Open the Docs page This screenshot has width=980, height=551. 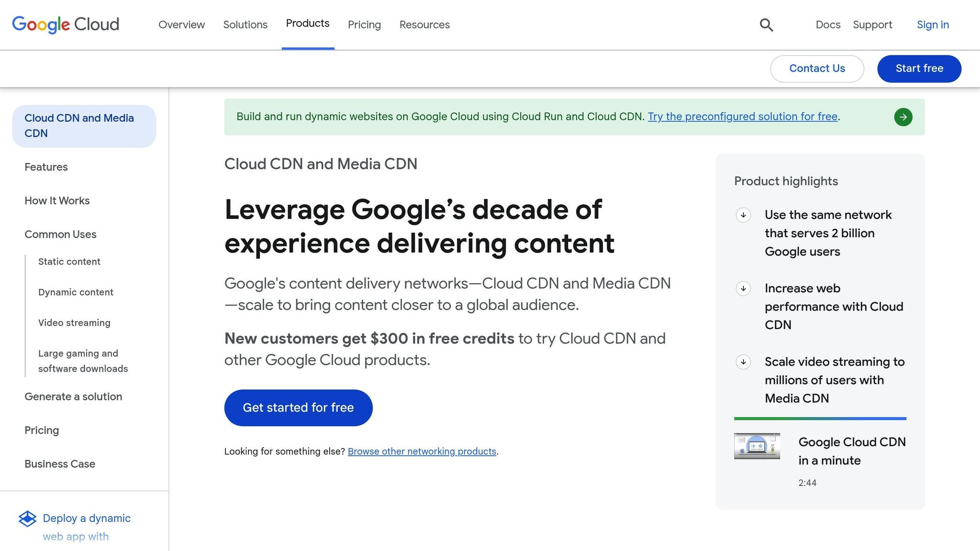click(x=827, y=24)
